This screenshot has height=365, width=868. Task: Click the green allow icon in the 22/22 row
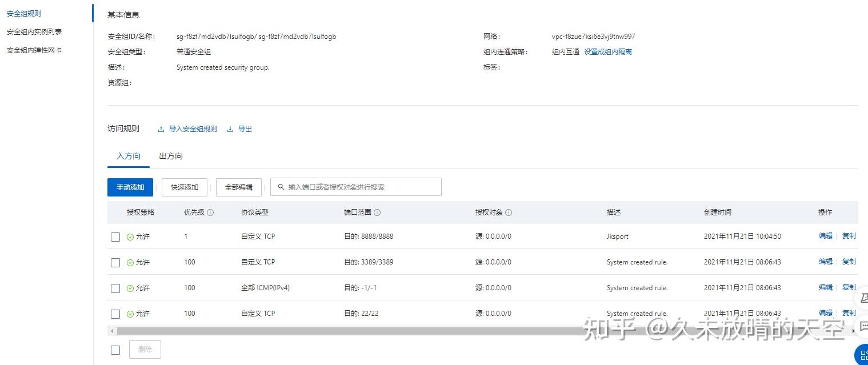tap(130, 314)
